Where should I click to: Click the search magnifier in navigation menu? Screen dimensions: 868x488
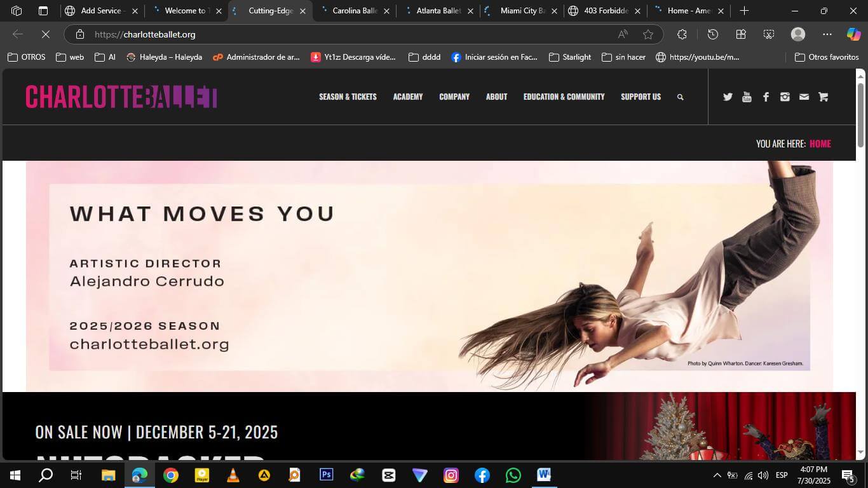click(680, 97)
